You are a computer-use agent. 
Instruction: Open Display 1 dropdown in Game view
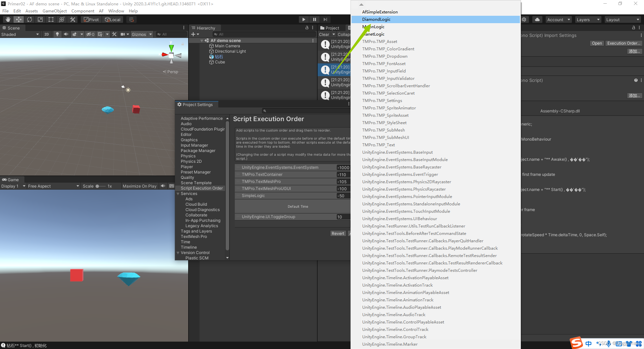(x=13, y=186)
